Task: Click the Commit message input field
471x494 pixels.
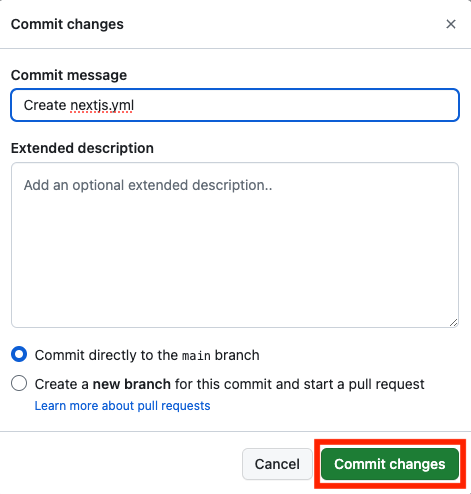Action: point(235,105)
